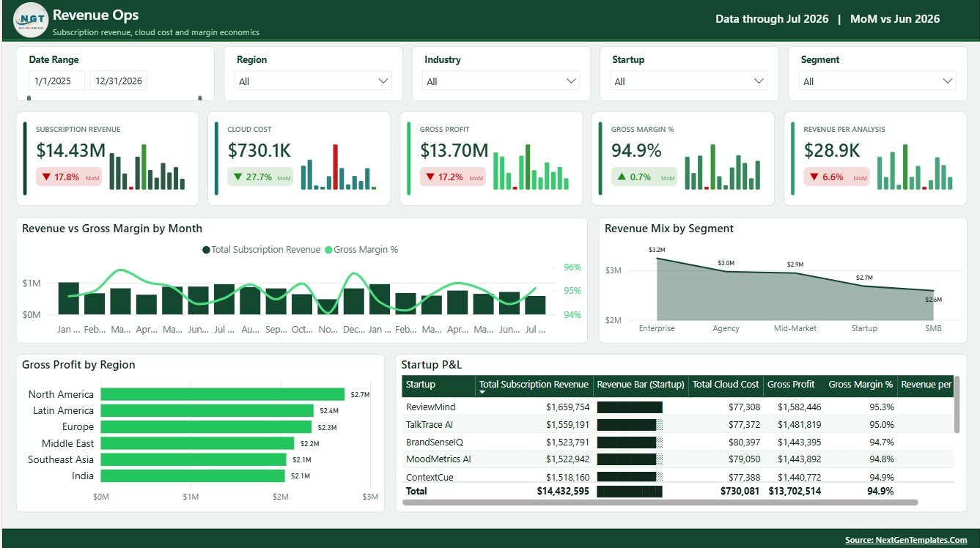
Task: Click the end date field 12/31/2026
Action: click(119, 81)
